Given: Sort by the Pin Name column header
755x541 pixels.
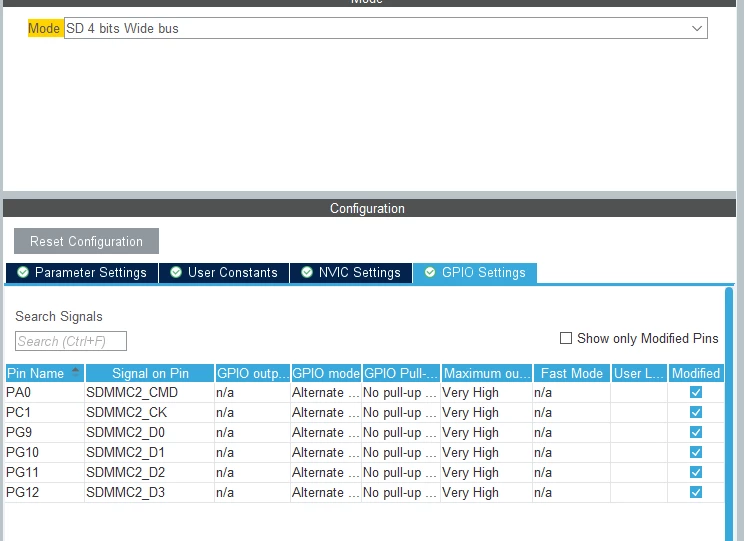Looking at the screenshot, I should [45, 373].
